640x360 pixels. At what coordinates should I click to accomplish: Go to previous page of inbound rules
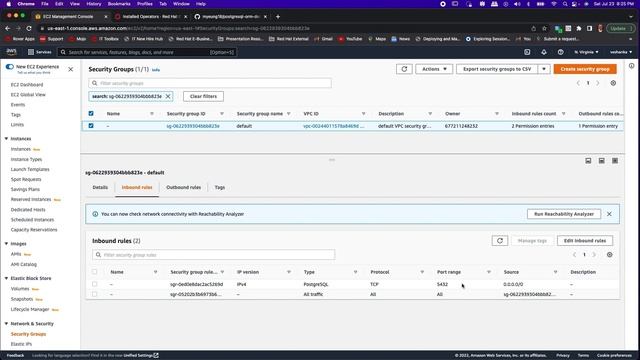coord(574,255)
